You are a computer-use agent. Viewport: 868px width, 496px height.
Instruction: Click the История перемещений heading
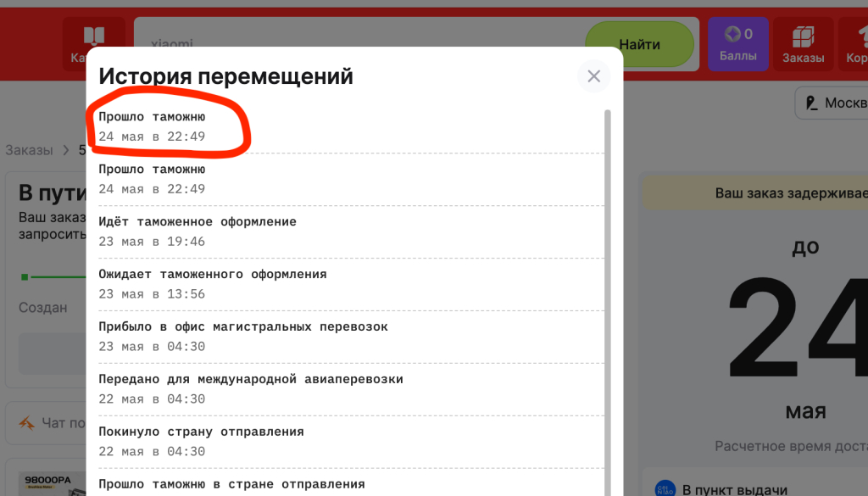click(225, 76)
